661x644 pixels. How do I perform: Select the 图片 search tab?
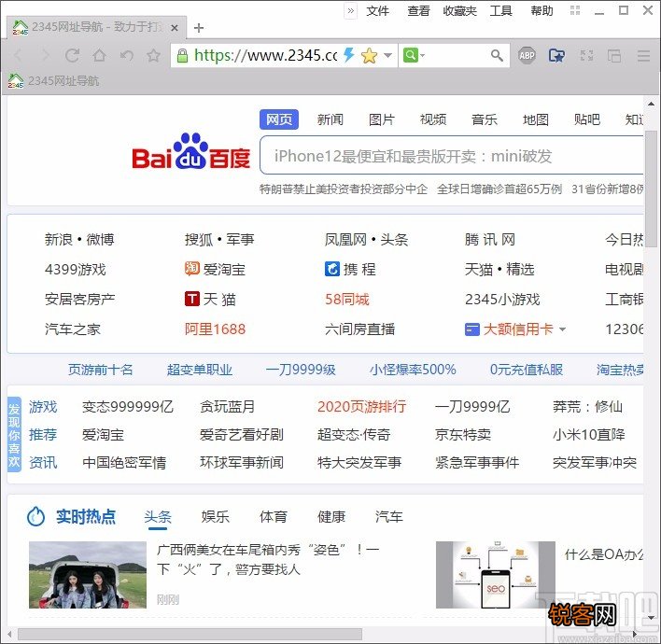[382, 119]
